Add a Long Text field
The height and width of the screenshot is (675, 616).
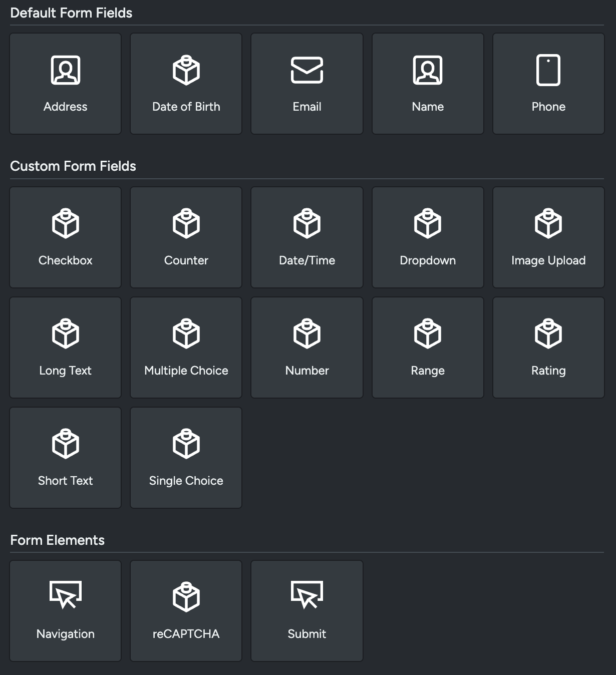pyautogui.click(x=66, y=348)
